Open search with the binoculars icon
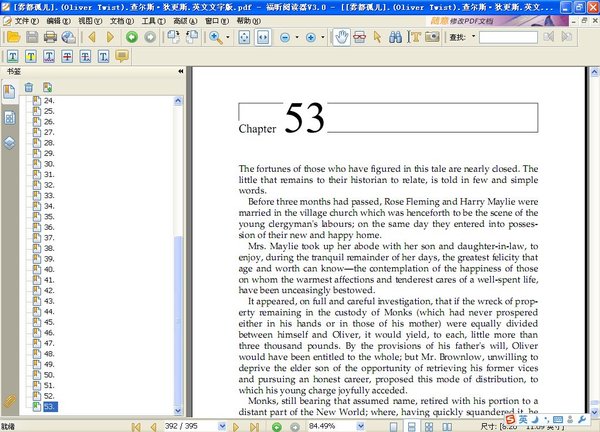Screen dimensions: 600x432 click(395, 37)
